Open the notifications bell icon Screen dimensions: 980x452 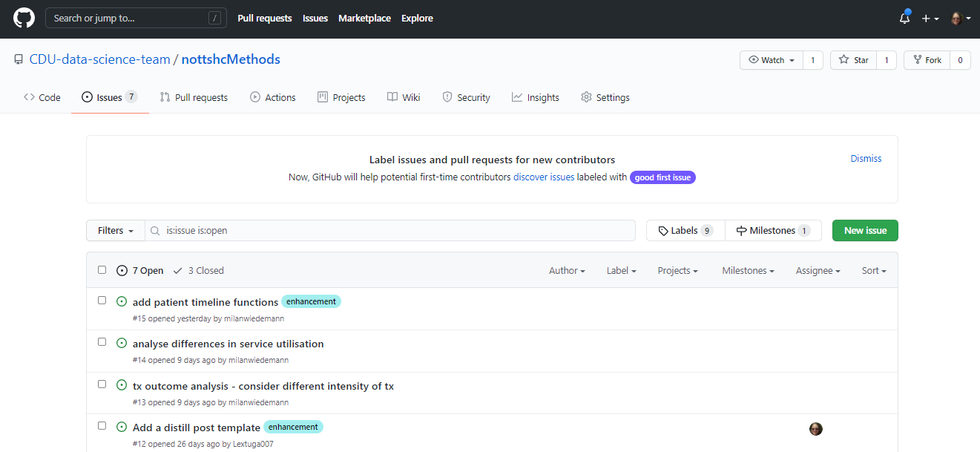(904, 18)
